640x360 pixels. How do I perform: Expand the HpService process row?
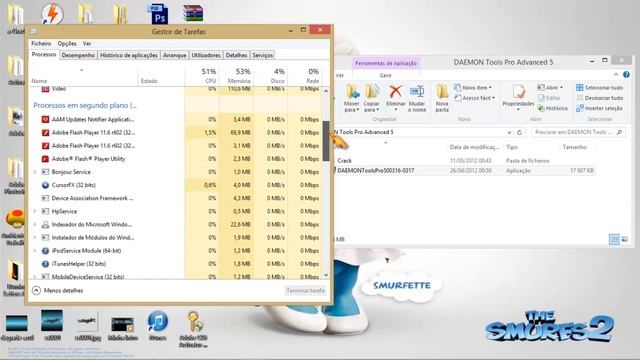click(x=35, y=211)
